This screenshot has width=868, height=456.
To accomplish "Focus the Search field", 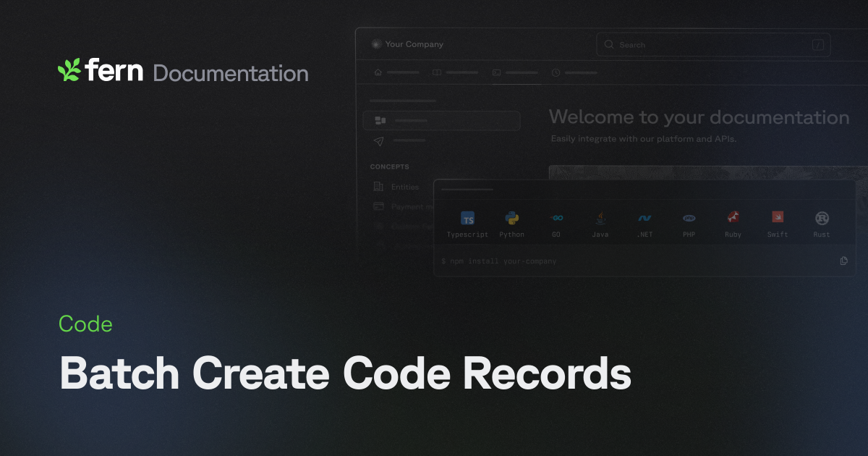I will [713, 45].
